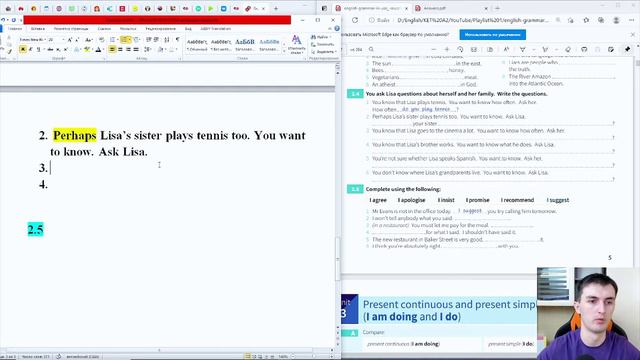640x360 pixels.
Task: Click Edge address bar URL
Action: [472, 20]
